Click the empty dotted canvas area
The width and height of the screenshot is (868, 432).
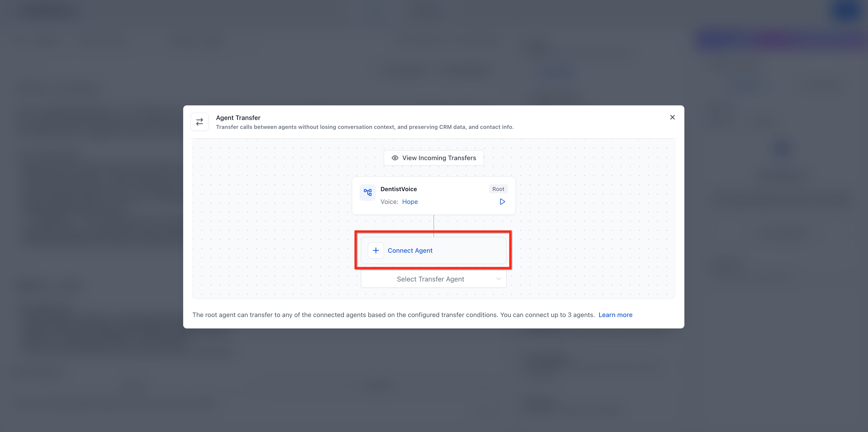(270, 219)
